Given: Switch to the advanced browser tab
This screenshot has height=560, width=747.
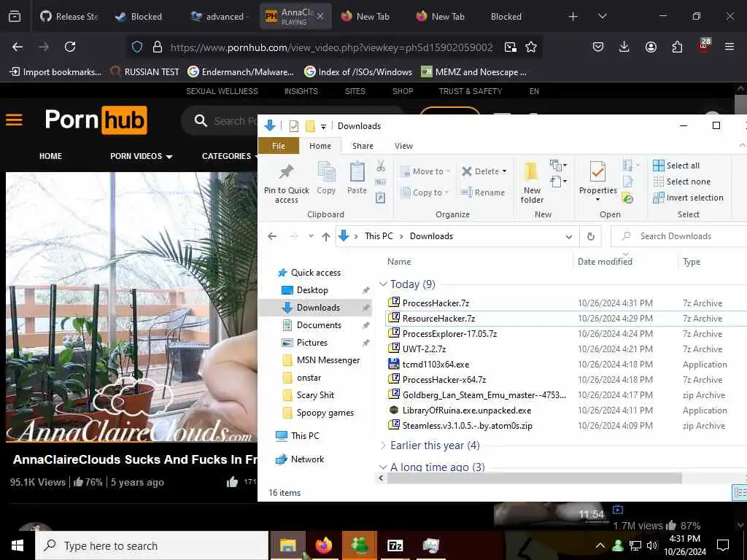Looking at the screenshot, I should [218, 16].
